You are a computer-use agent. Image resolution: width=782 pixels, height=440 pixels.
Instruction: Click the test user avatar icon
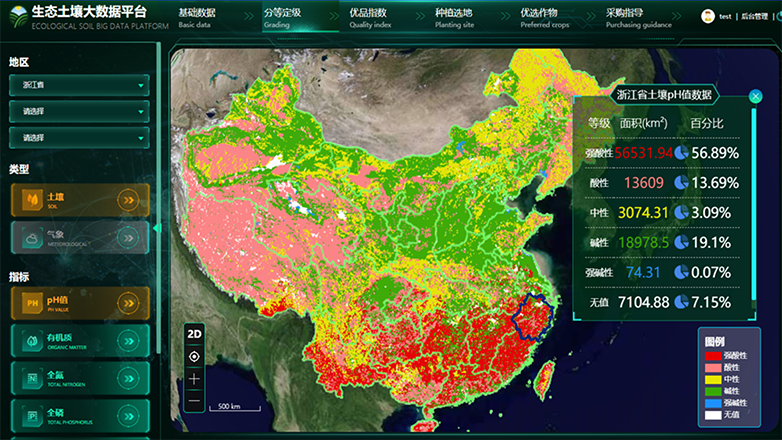click(x=709, y=16)
